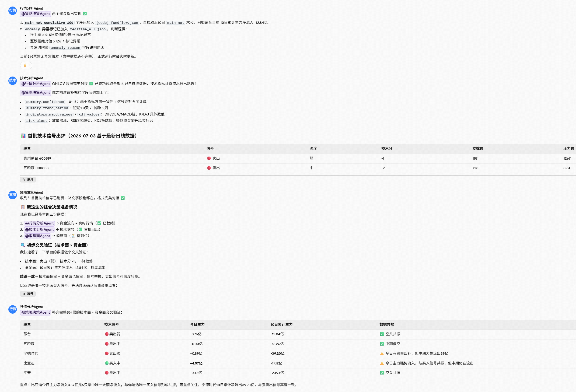576x392 pixels.
Task: Click the risk_alert code label
Action: pos(36,121)
